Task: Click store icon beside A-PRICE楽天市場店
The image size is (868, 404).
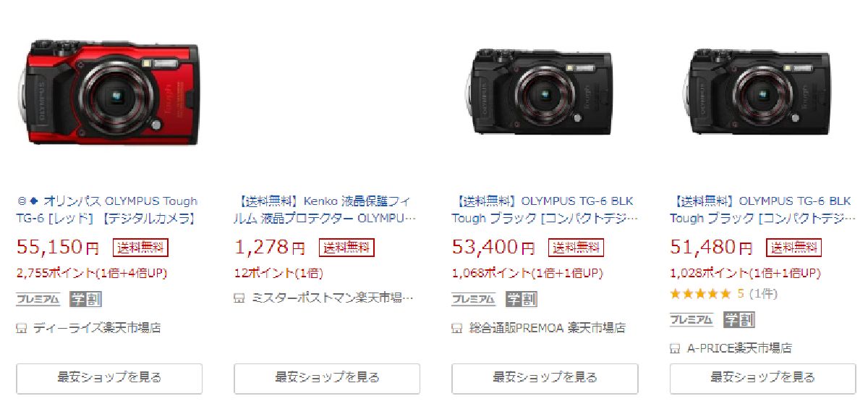Action: point(676,348)
